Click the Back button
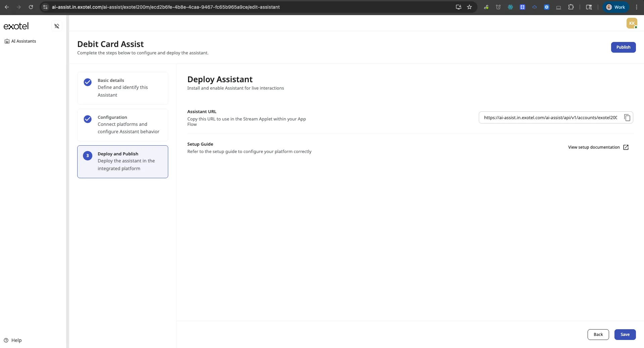 coord(598,335)
